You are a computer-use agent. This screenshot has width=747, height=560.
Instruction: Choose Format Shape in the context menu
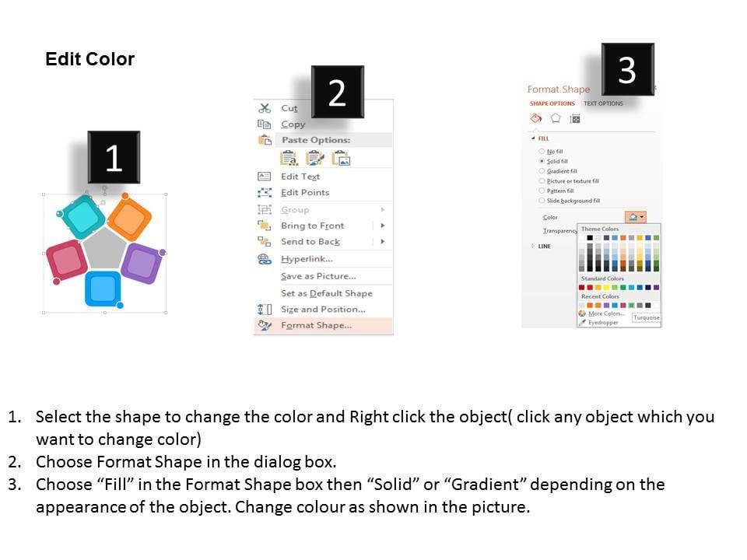tap(316, 325)
